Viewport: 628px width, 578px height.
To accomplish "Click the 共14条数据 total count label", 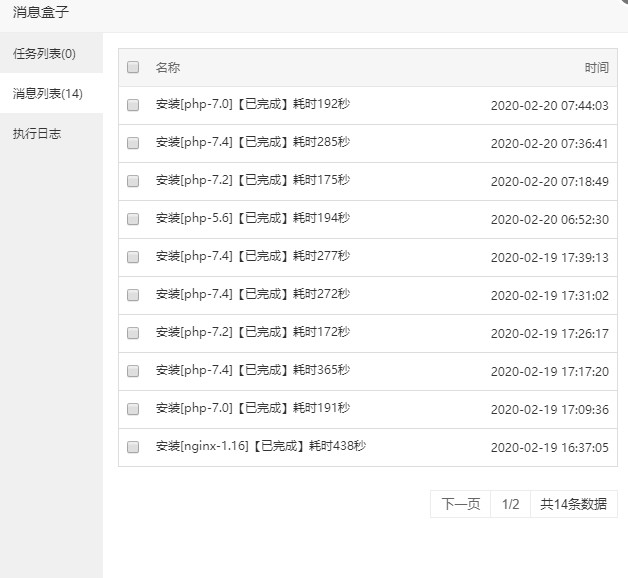I will 573,504.
